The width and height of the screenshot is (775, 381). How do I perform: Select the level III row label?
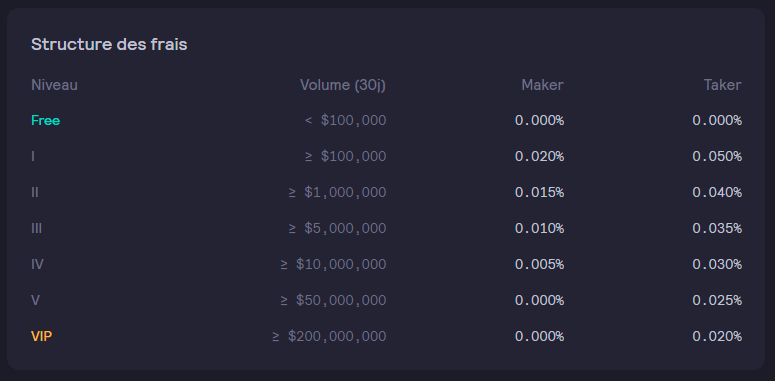click(x=37, y=229)
